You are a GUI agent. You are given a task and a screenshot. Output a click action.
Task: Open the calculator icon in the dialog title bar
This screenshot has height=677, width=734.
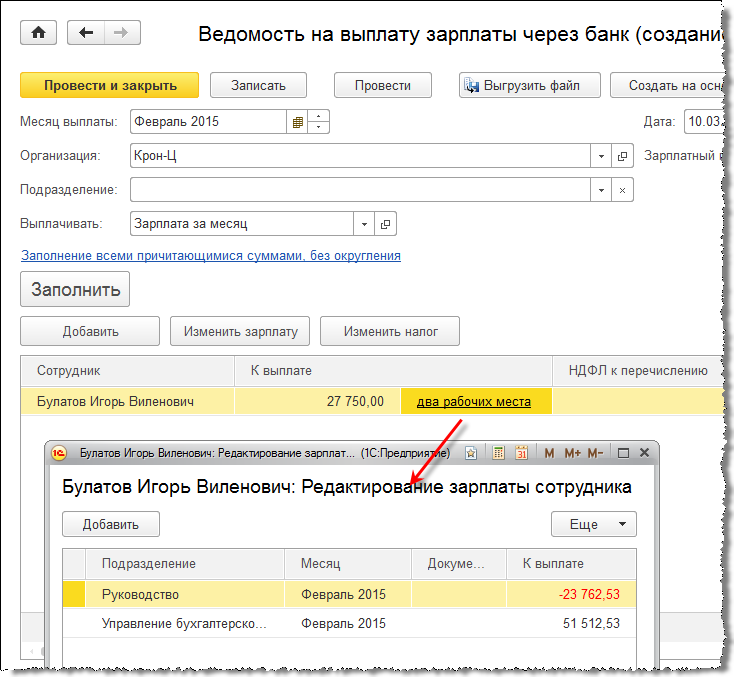(x=499, y=453)
